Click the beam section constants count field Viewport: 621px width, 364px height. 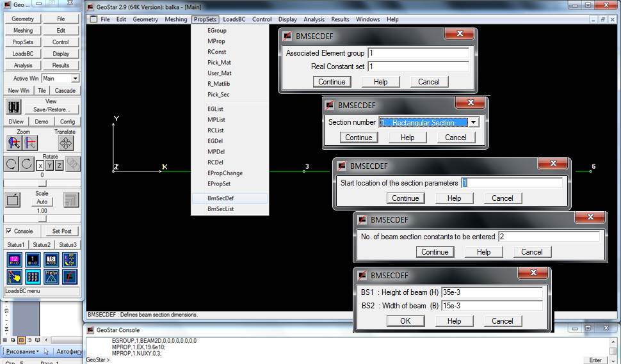coord(549,237)
